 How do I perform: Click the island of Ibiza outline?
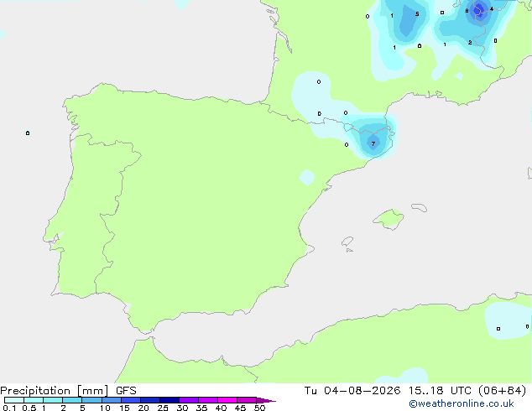pyautogui.click(x=347, y=242)
